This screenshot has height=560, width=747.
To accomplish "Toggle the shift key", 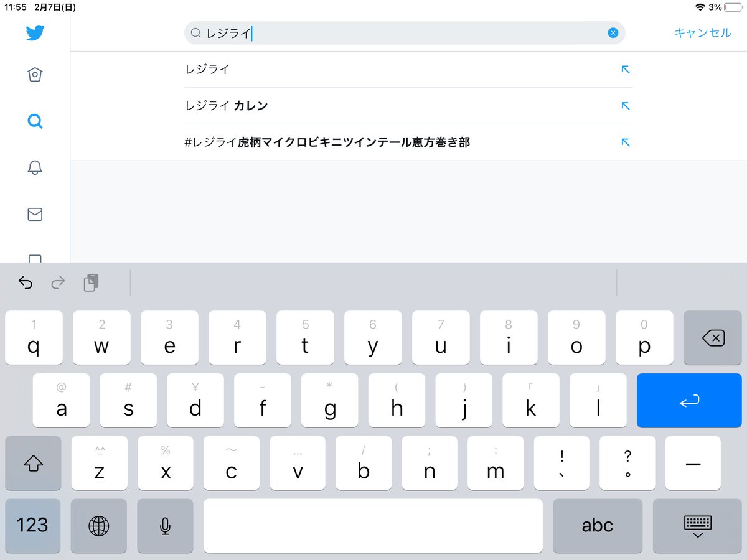I will click(x=33, y=463).
